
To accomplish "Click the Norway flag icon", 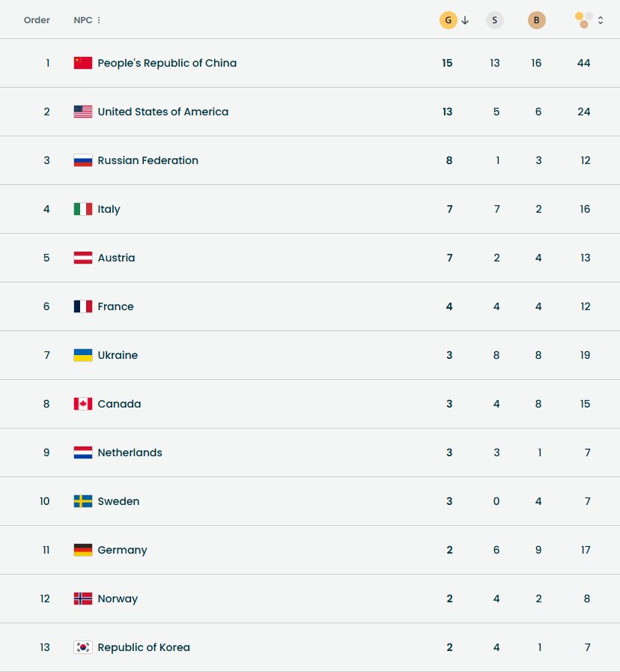I will coord(83,599).
